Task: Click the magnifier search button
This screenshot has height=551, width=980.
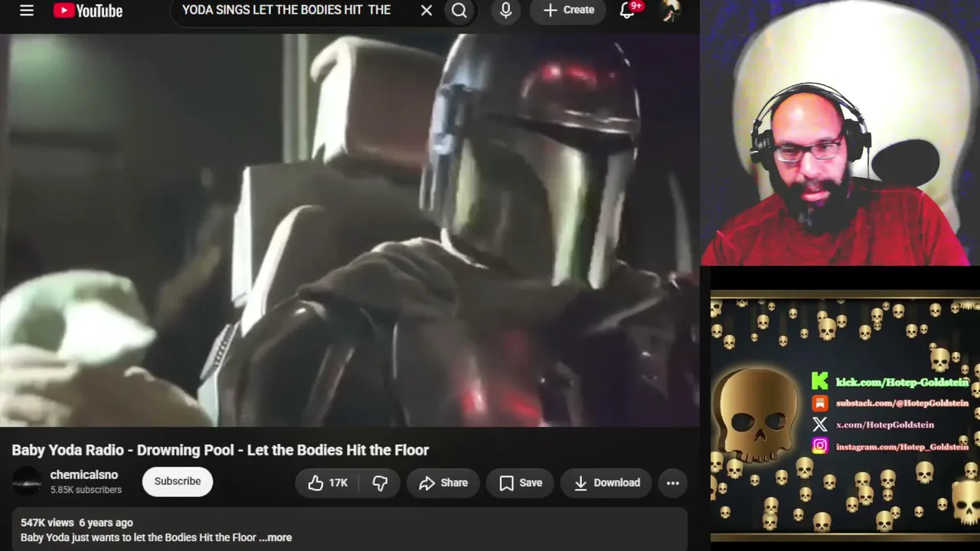Action: pyautogui.click(x=459, y=11)
